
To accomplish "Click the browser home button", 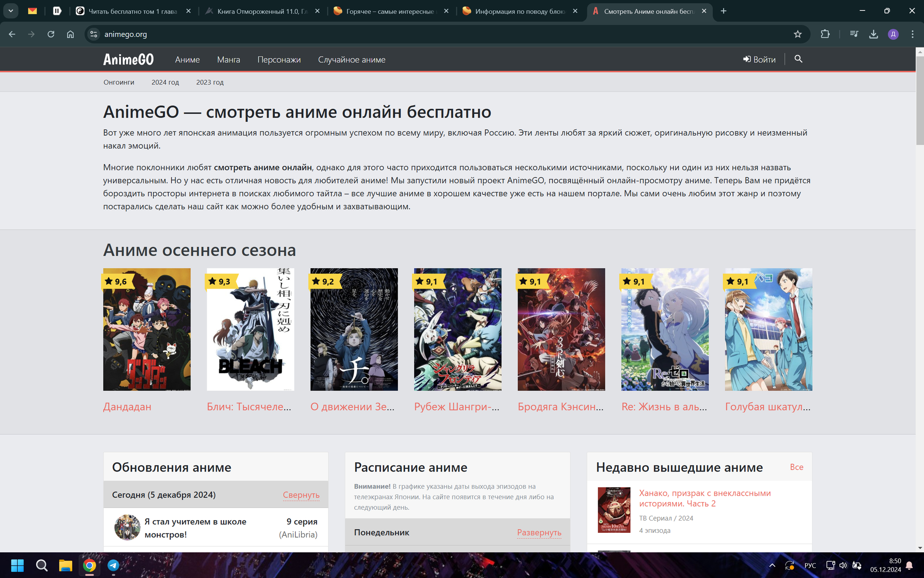I will [70, 34].
